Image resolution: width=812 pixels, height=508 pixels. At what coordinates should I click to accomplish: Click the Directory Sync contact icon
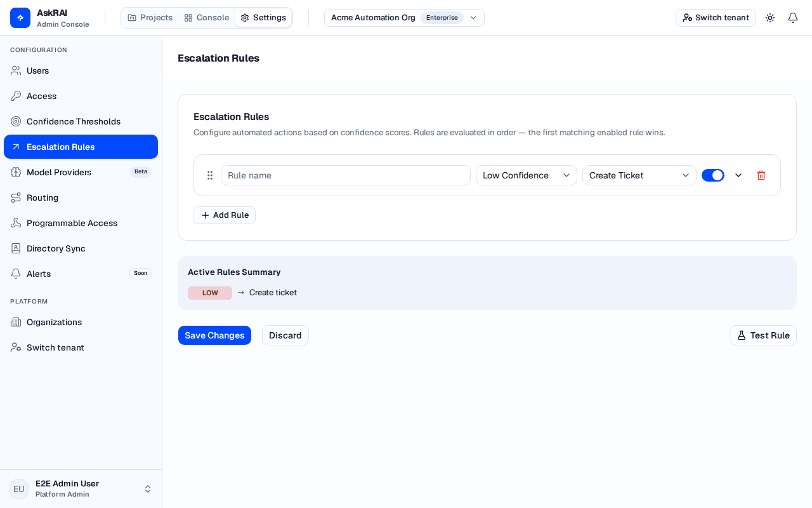click(x=16, y=248)
